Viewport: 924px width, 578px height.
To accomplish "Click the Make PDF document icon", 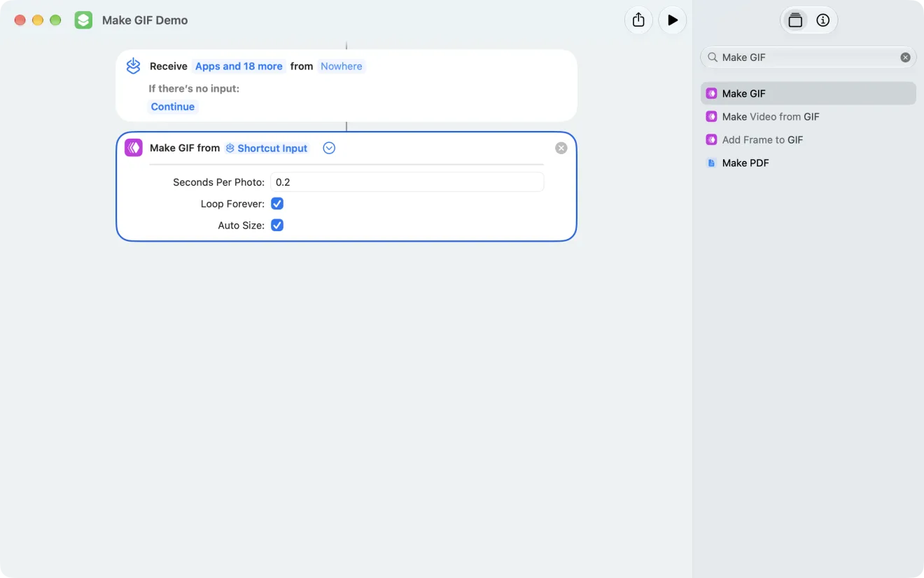I will point(711,163).
